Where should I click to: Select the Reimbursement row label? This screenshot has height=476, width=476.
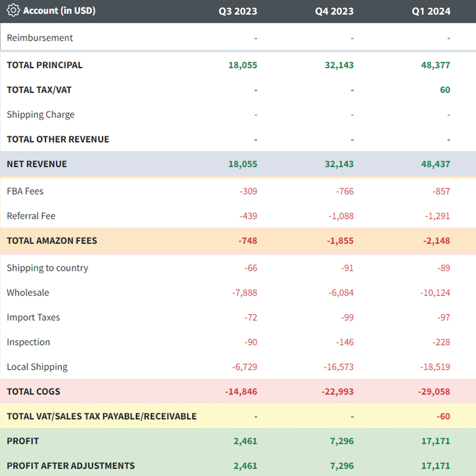40,38
